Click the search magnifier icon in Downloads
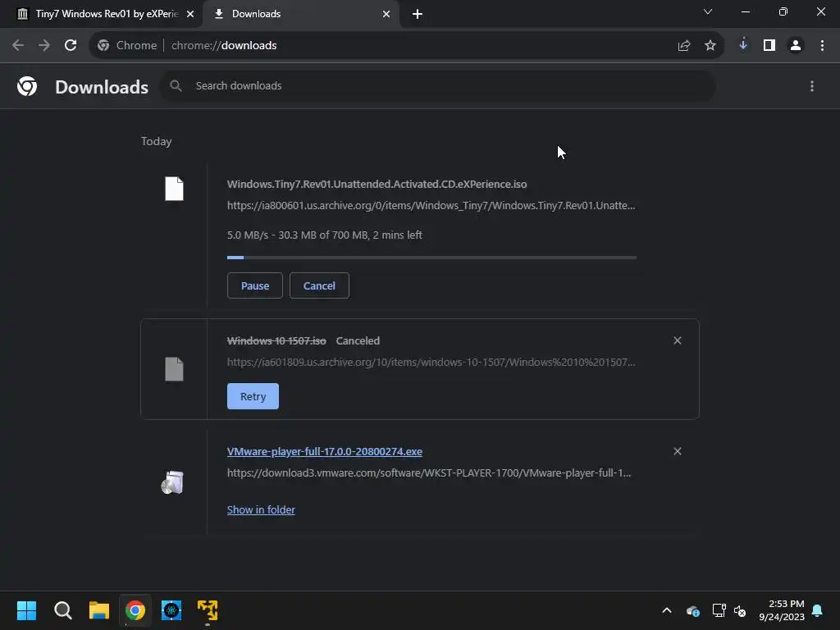840x630 pixels. [176, 85]
